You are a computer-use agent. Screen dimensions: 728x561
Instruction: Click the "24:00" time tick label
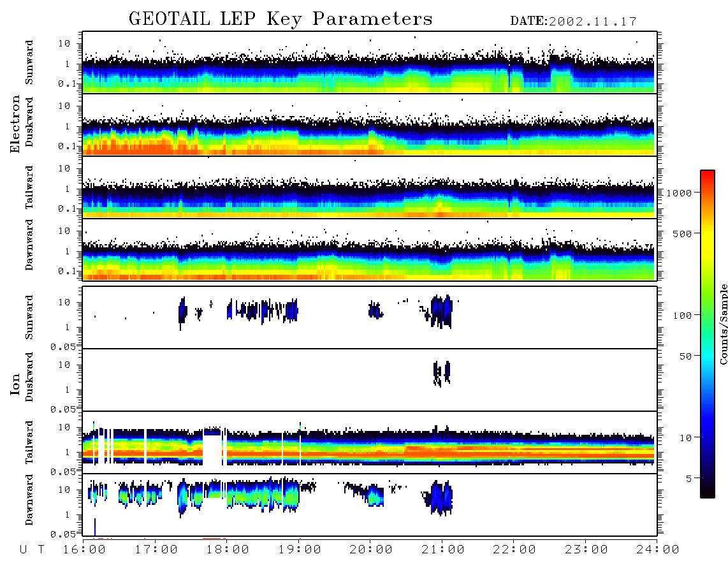point(659,550)
